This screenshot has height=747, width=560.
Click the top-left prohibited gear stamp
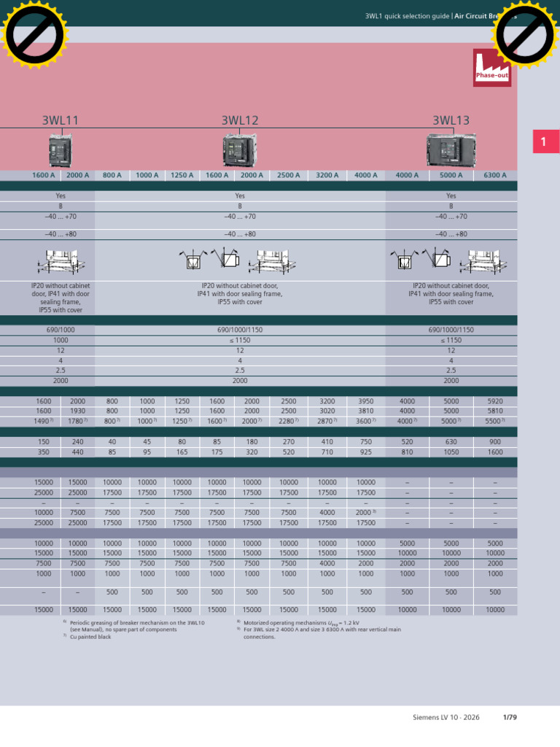pos(35,35)
